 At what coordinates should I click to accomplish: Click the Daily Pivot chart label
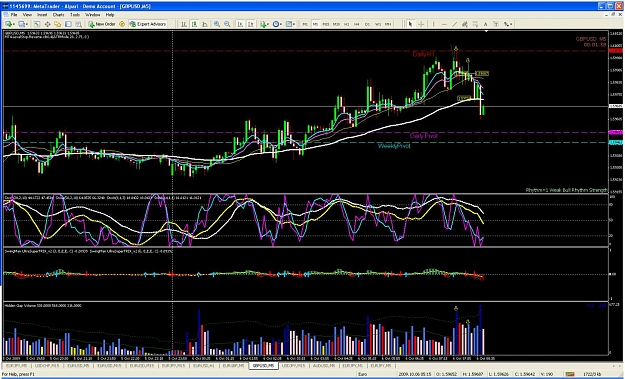point(423,136)
